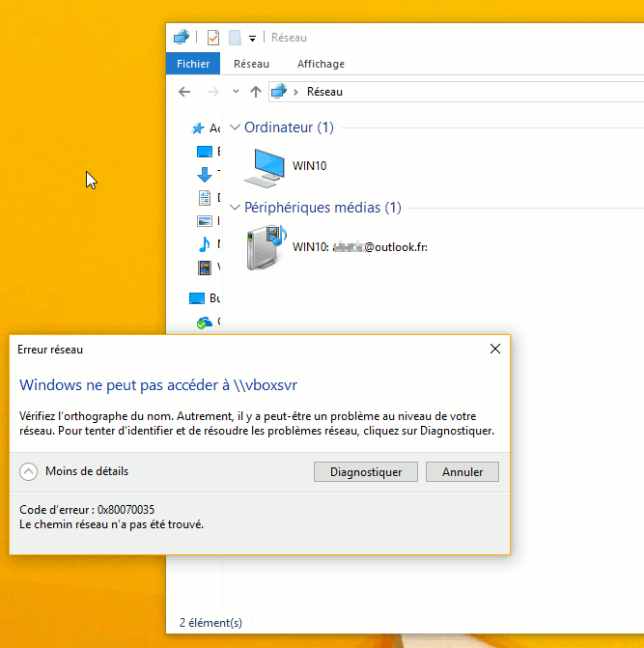Viewport: 644px width, 648px height.
Task: Select the WIN10 media device icon
Action: click(x=264, y=247)
